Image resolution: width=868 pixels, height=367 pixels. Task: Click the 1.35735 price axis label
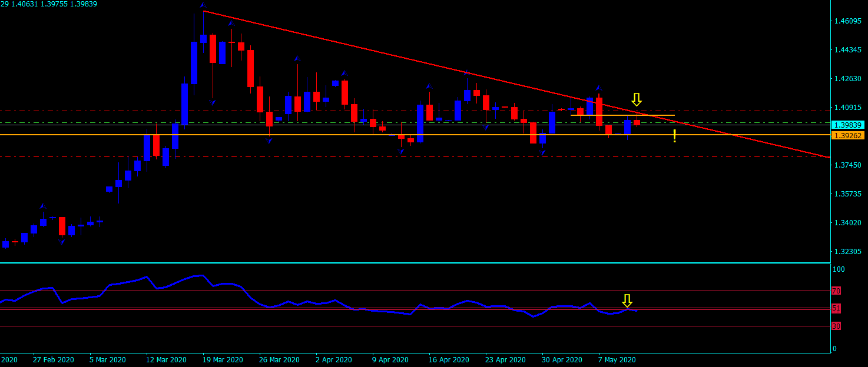click(x=849, y=194)
